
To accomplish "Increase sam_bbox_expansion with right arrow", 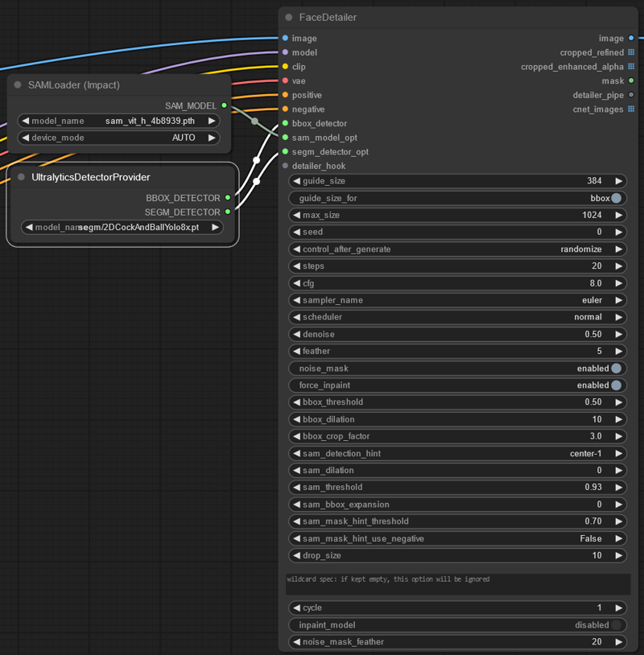I will [x=618, y=505].
